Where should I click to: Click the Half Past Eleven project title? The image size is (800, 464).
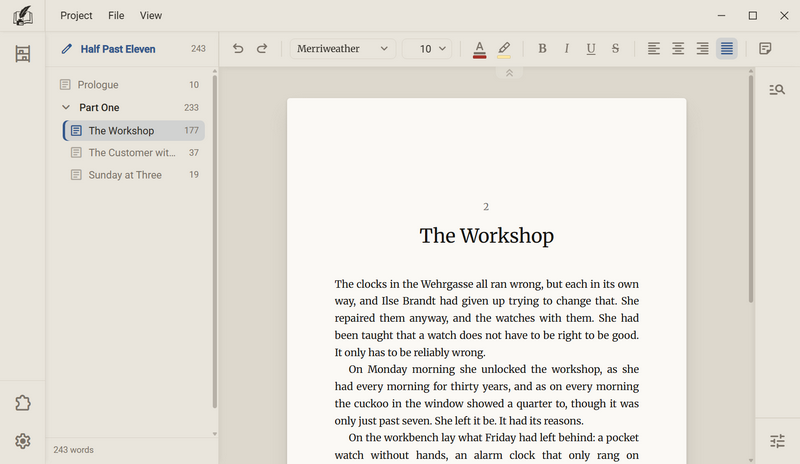tap(118, 49)
